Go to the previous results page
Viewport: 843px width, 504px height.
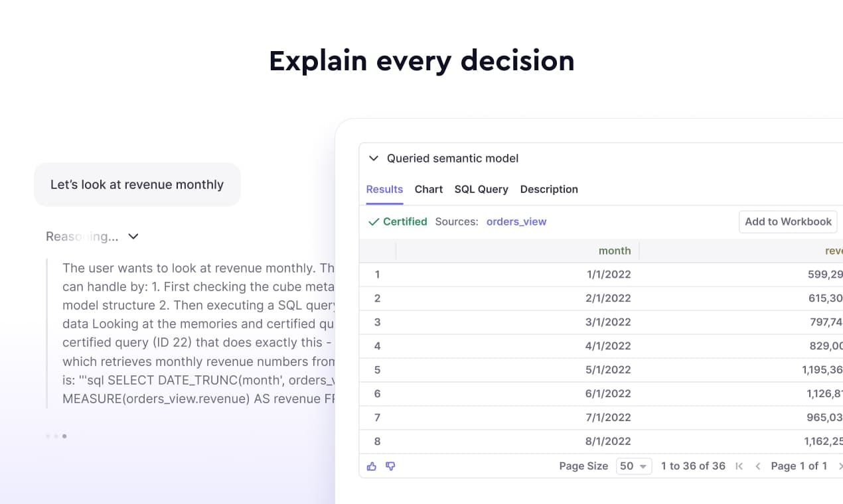(x=757, y=466)
